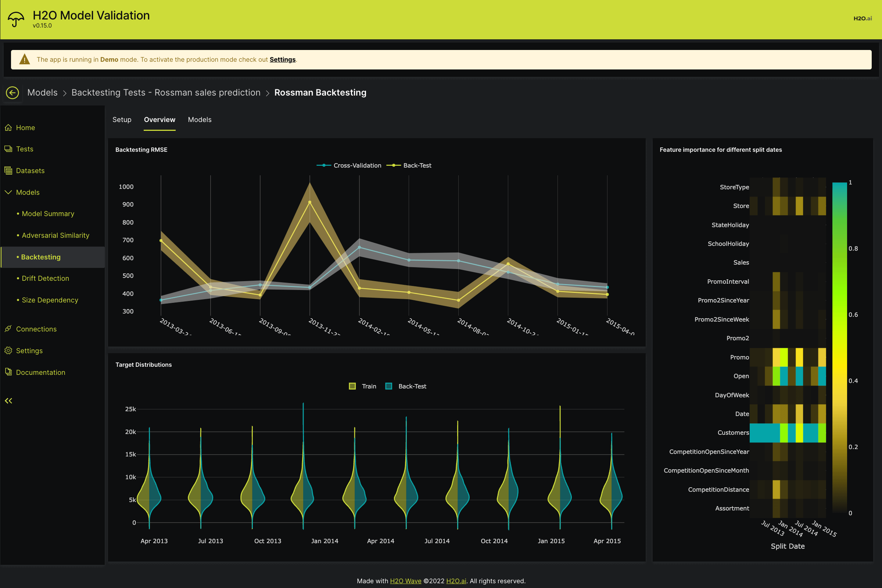Click the back arrow circle icon

pos(12,93)
